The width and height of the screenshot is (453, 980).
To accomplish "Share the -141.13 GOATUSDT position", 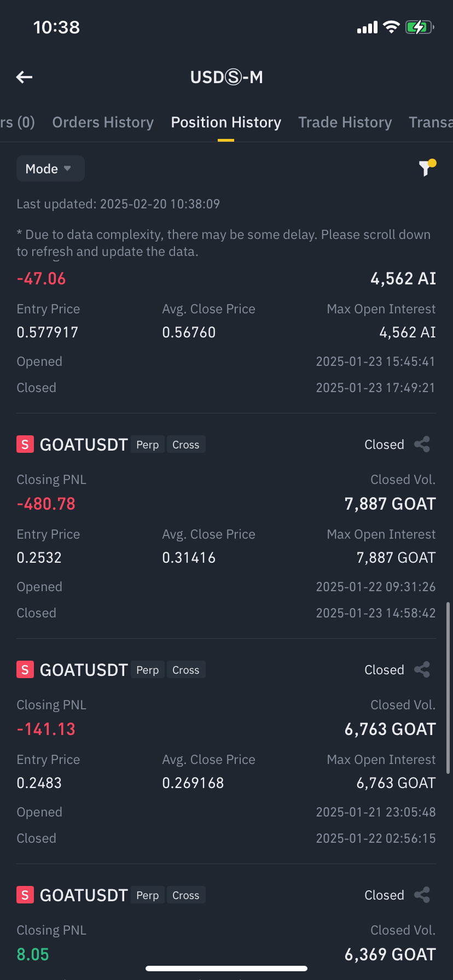I will (x=422, y=669).
